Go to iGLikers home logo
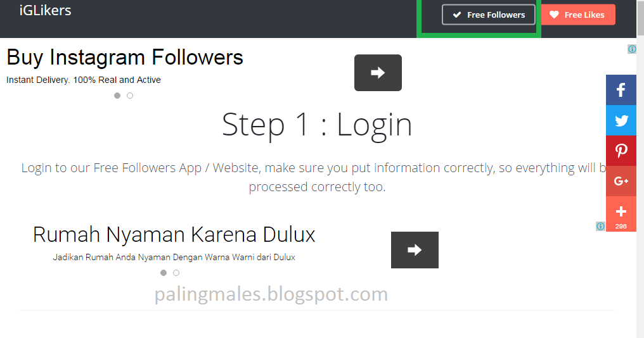The image size is (644, 338). tap(45, 10)
